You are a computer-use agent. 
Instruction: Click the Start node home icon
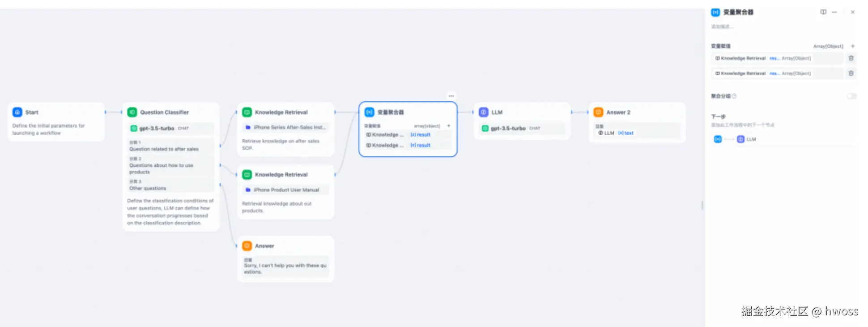pyautogui.click(x=17, y=112)
